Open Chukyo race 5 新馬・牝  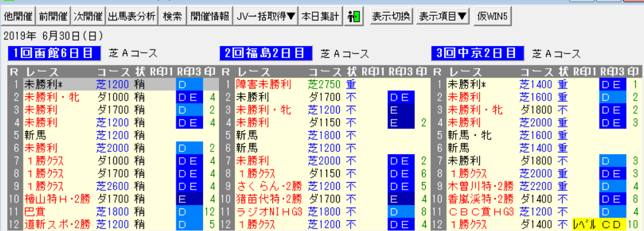470,135
